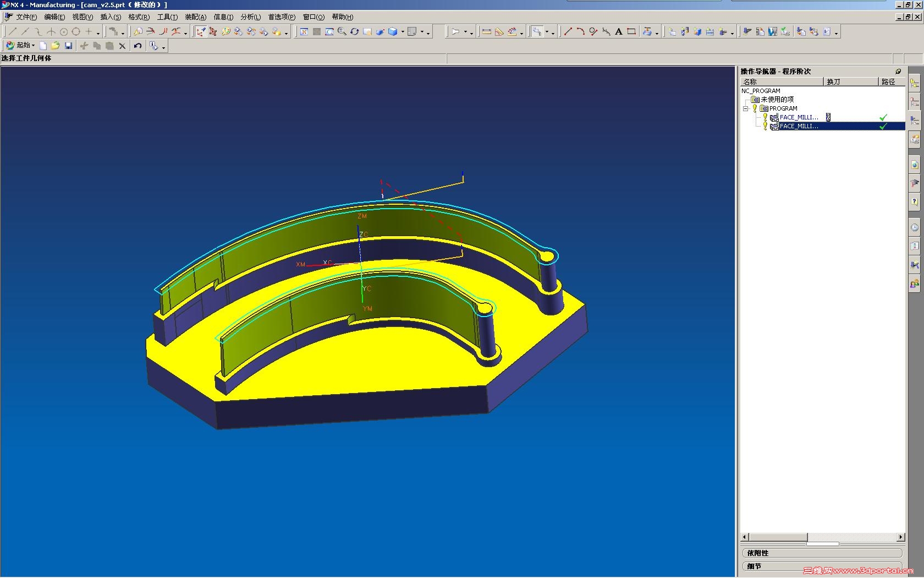Open the Help question-mark sidebar tab

tap(915, 202)
